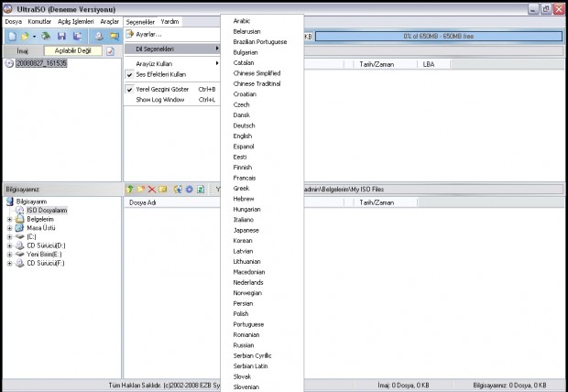Choose Show Log Window menu entry
Viewport: 568px width, 392px height.
(x=172, y=100)
